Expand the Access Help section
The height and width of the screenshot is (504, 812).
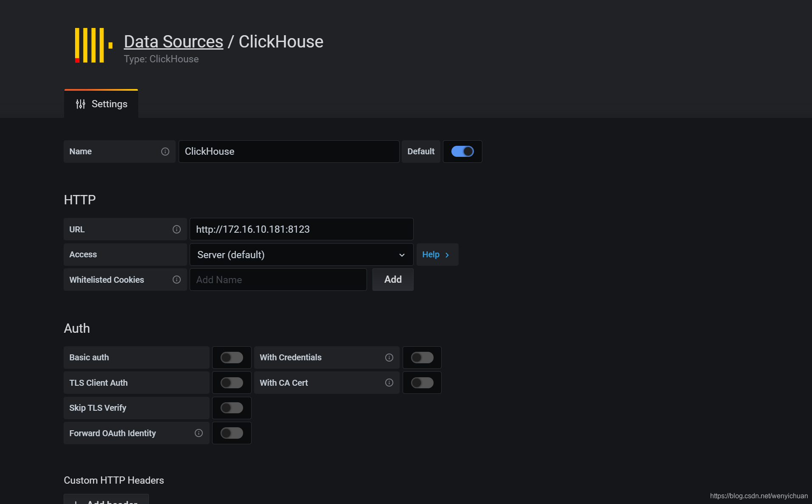coord(437,255)
